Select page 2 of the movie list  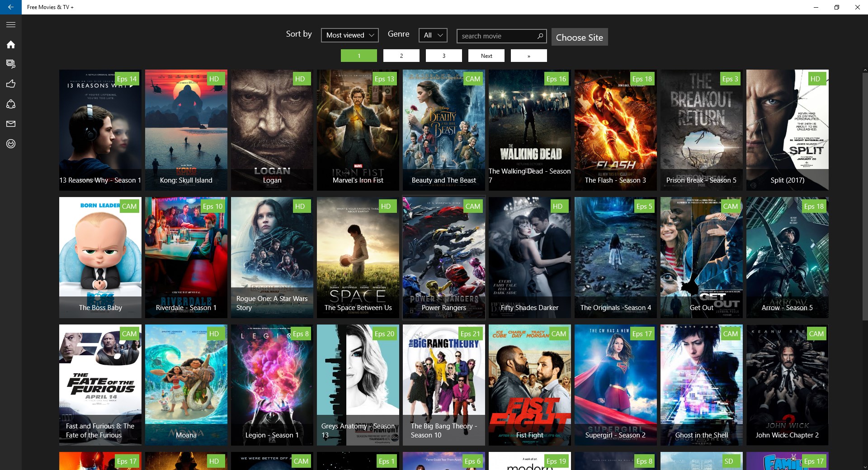click(401, 55)
